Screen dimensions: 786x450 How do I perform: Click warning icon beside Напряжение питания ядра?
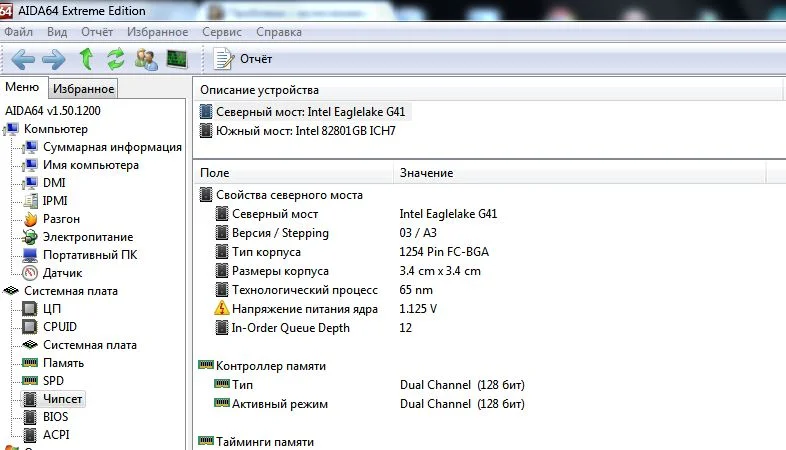click(x=222, y=309)
